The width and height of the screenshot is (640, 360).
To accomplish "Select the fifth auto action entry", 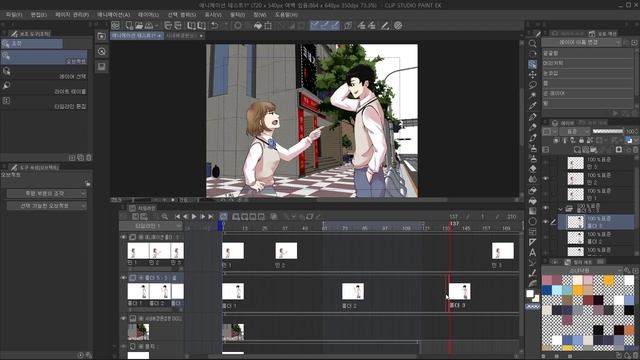I will 587,93.
